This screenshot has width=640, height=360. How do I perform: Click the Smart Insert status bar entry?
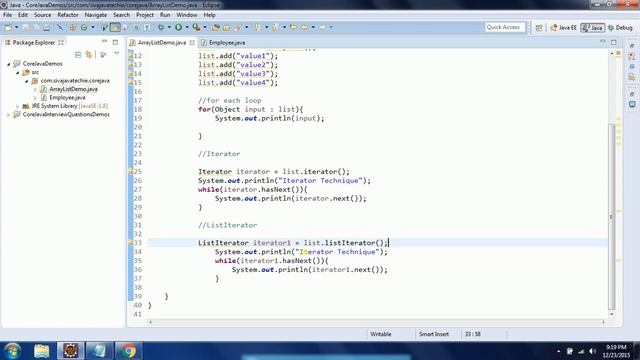pos(433,334)
